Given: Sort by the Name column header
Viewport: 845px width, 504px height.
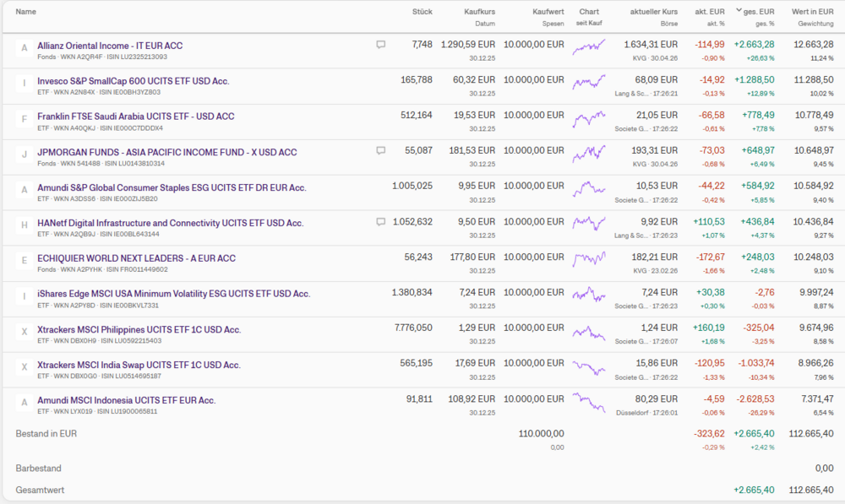Looking at the screenshot, I should coord(26,11).
